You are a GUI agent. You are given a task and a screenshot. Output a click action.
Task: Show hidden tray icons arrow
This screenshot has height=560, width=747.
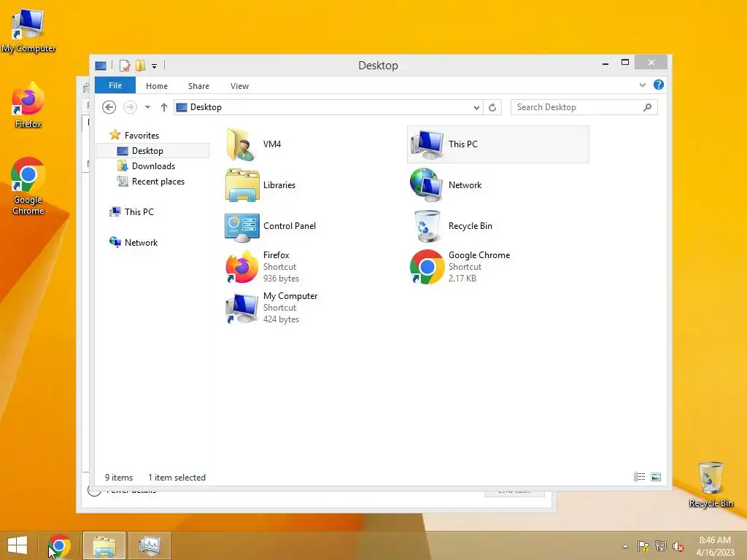coord(625,546)
